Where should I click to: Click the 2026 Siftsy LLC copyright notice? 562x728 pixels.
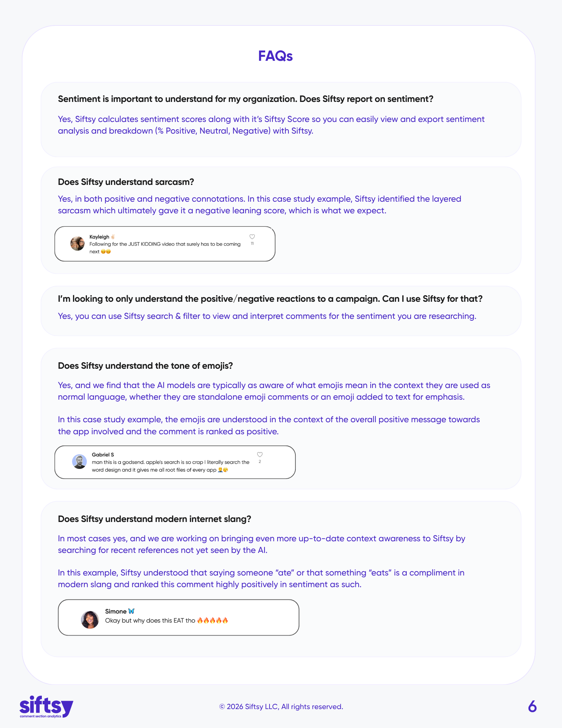[x=281, y=707]
